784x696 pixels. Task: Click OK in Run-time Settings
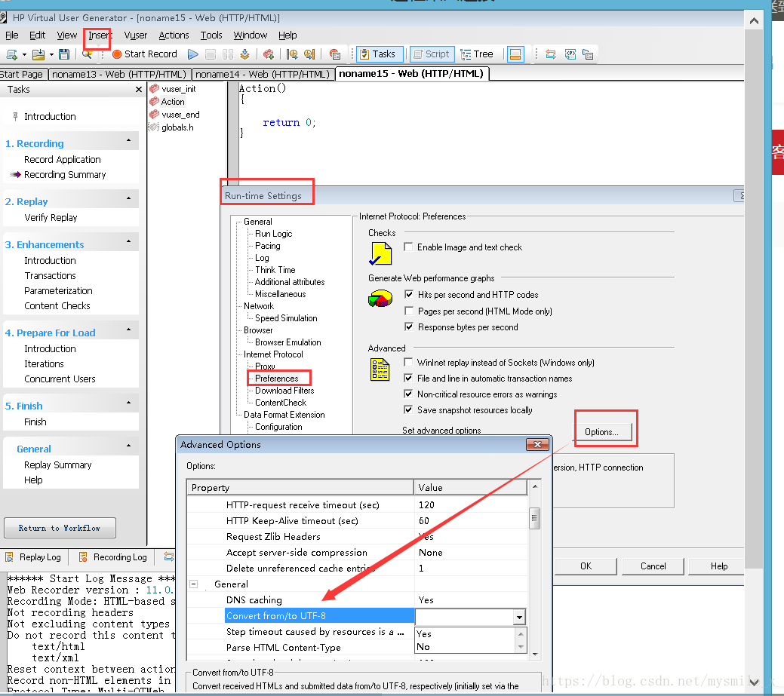tap(586, 566)
